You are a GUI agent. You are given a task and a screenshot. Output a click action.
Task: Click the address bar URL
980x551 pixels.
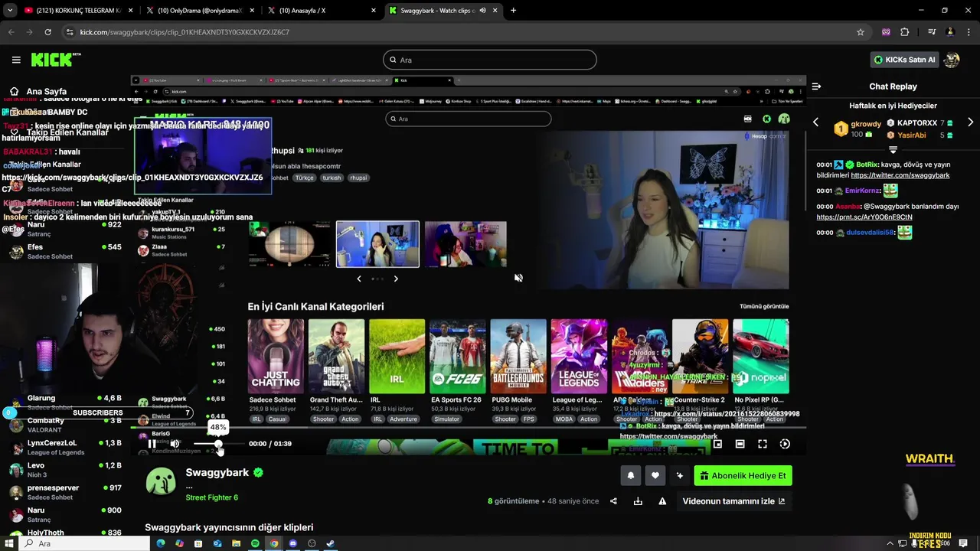pos(185,32)
